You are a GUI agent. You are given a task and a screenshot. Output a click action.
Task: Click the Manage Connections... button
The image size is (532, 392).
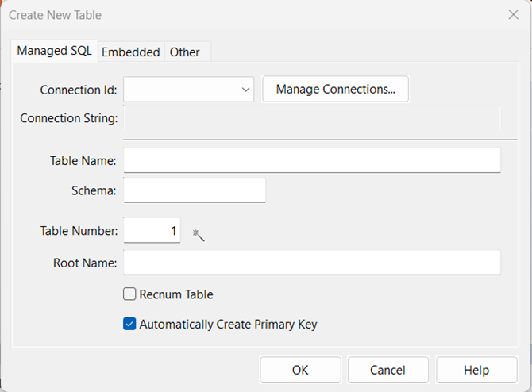click(335, 89)
